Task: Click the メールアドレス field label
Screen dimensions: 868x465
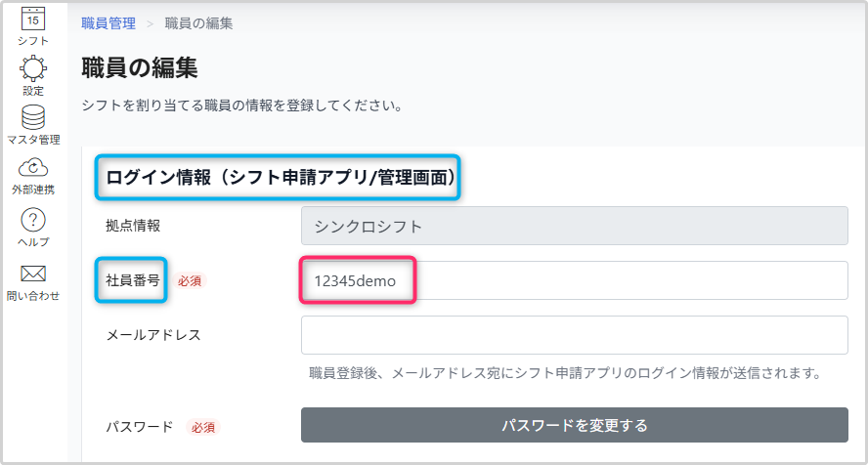Action: [153, 335]
